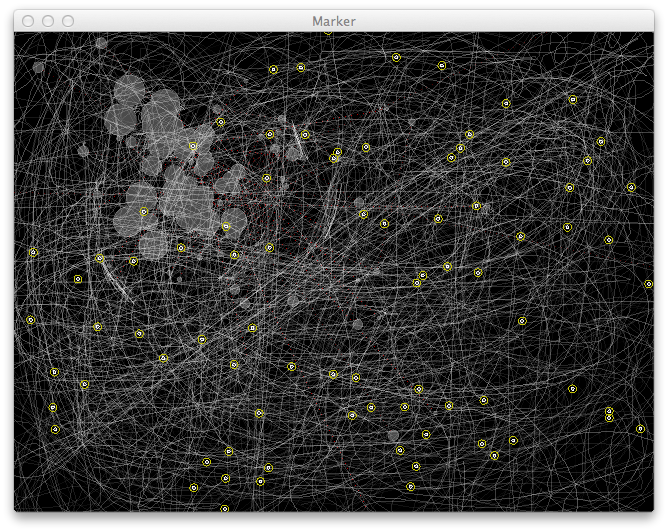
Task: Click the yellow marker touching the top edge
Action: [x=328, y=32]
